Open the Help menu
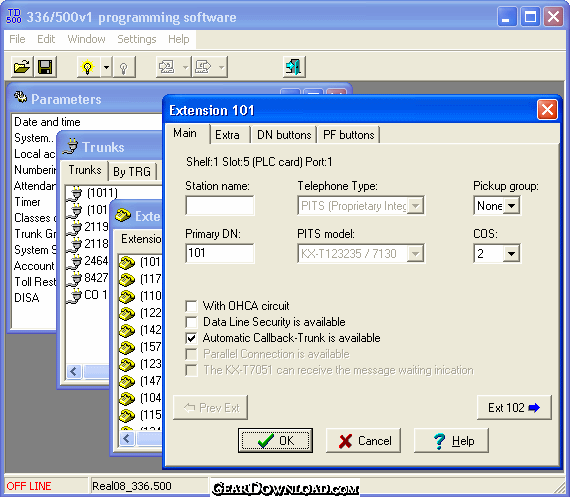This screenshot has height=497, width=570. 178,39
